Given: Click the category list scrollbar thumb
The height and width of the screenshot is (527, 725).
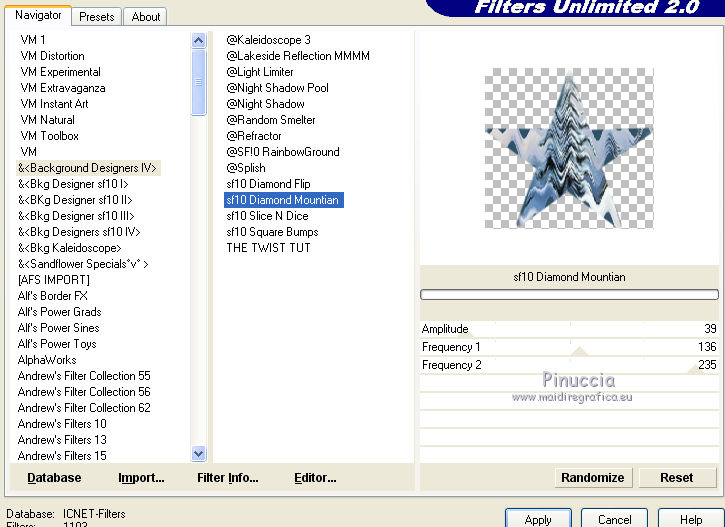Looking at the screenshot, I should pyautogui.click(x=198, y=82).
